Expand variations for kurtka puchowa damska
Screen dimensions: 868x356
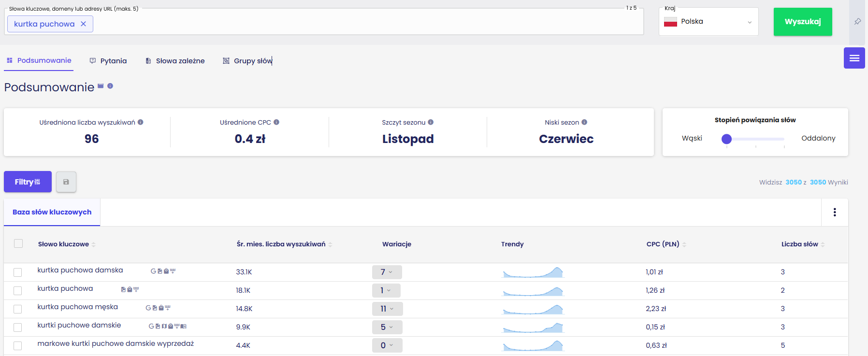pos(387,272)
